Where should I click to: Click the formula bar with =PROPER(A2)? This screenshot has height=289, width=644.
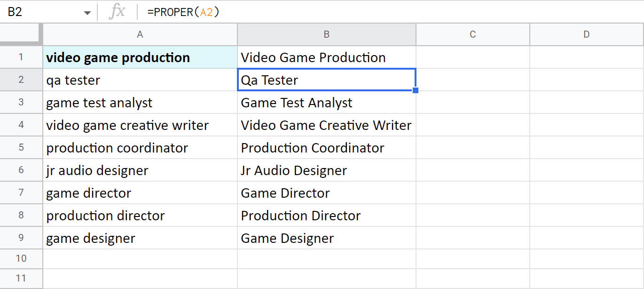pos(376,12)
